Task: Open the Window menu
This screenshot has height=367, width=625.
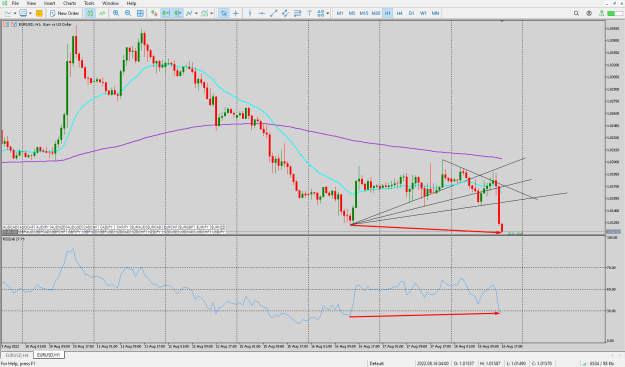Action: click(110, 3)
